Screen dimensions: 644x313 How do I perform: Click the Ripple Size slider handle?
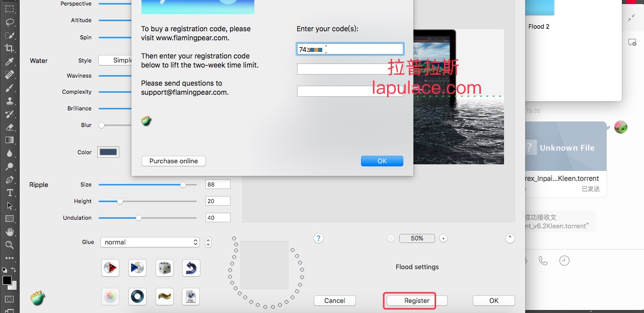(x=183, y=185)
